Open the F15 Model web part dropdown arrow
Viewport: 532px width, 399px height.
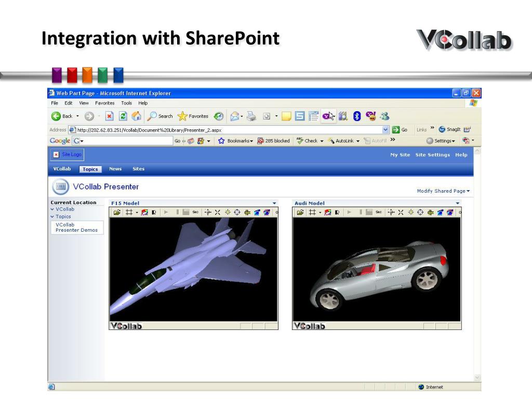(x=274, y=203)
